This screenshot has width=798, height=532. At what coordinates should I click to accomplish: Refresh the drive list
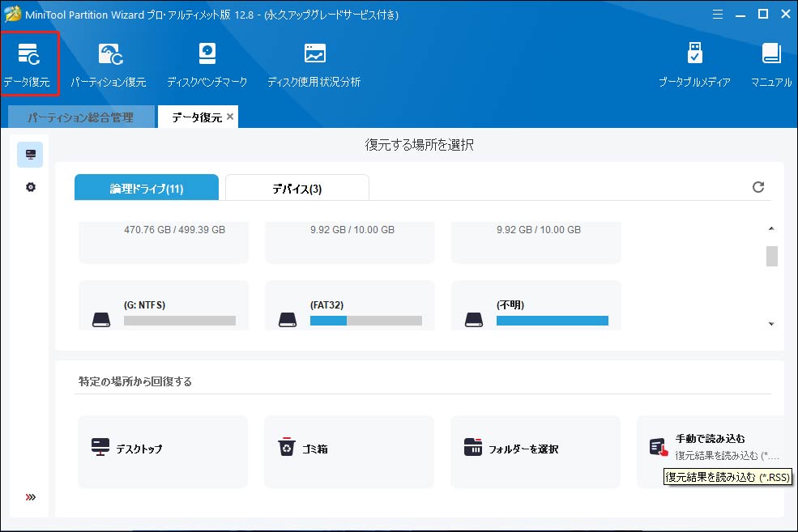[x=758, y=187]
